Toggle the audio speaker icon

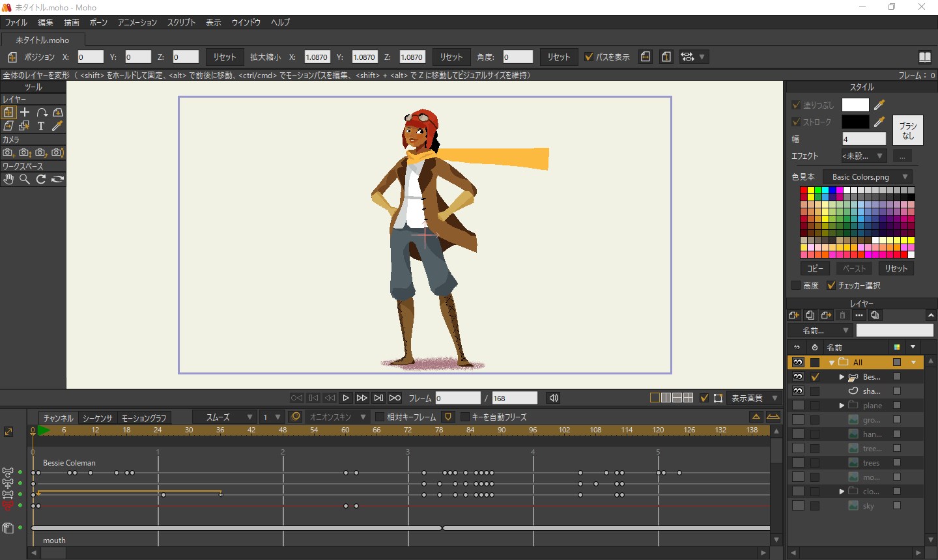[x=553, y=398]
